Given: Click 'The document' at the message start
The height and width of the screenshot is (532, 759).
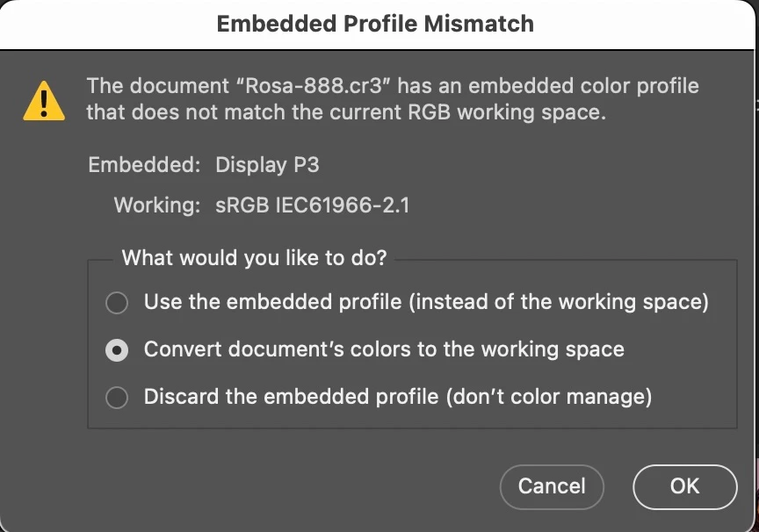Looking at the screenshot, I should 142,86.
